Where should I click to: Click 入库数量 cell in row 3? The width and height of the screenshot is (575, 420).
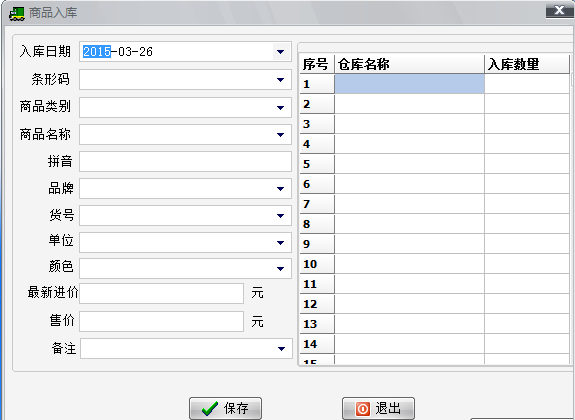[527, 124]
